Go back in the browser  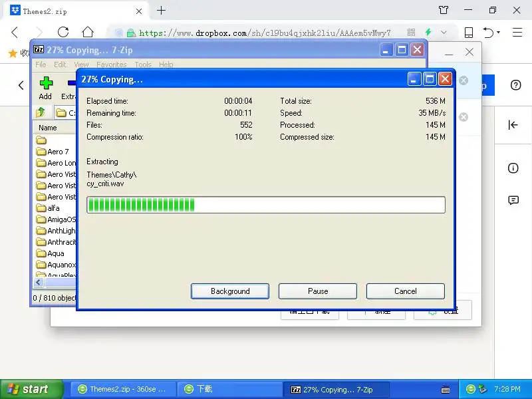(x=15, y=32)
